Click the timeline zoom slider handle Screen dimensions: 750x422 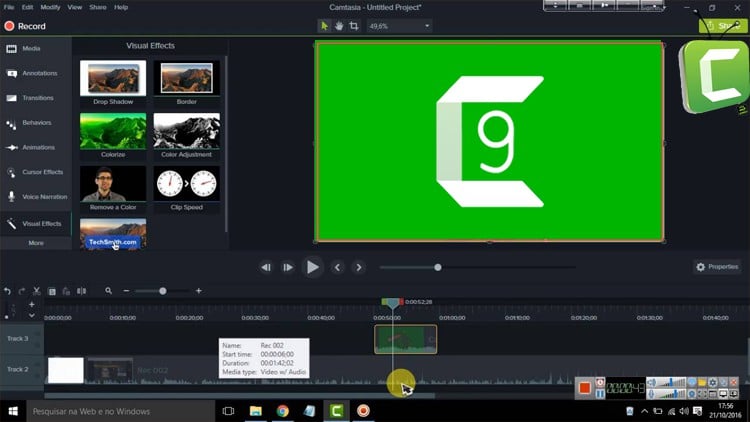point(163,291)
